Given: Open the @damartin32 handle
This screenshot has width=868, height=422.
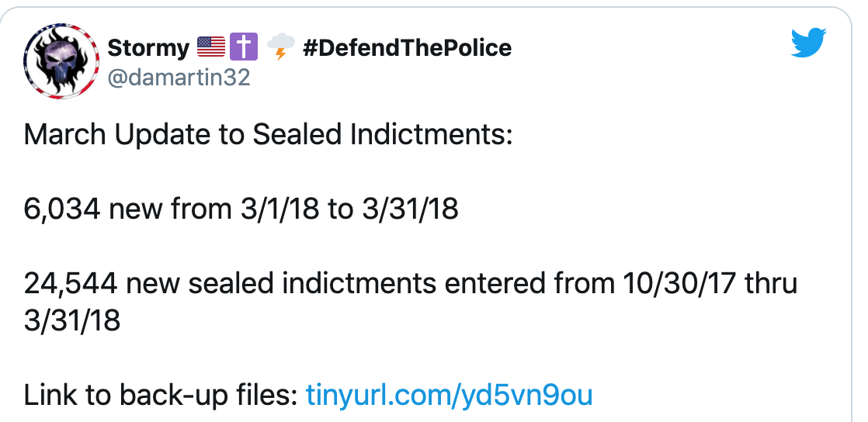Looking at the screenshot, I should click(179, 78).
